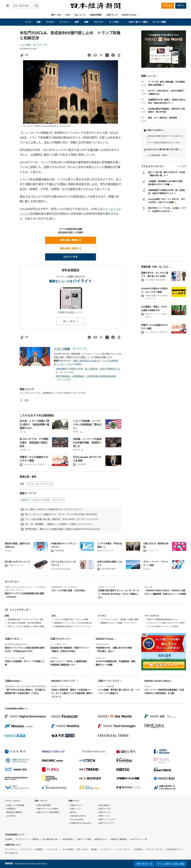Open the 朝刊・夕刊 menu item
Viewport: 191px width, 868px height.
point(56,15)
